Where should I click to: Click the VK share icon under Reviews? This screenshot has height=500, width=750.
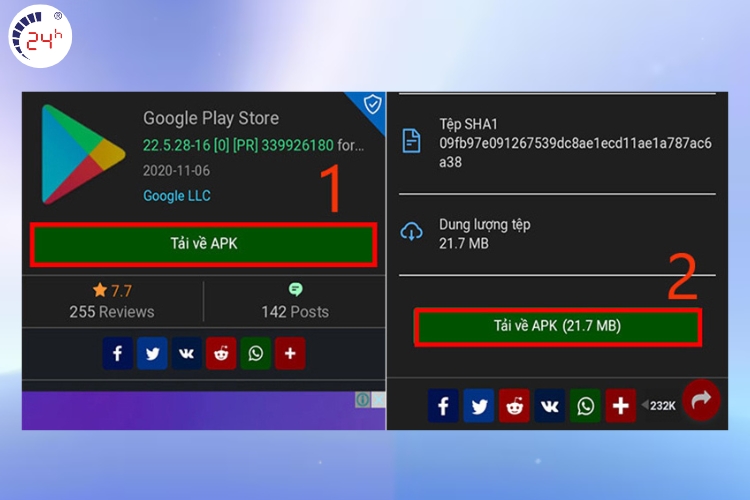186,353
